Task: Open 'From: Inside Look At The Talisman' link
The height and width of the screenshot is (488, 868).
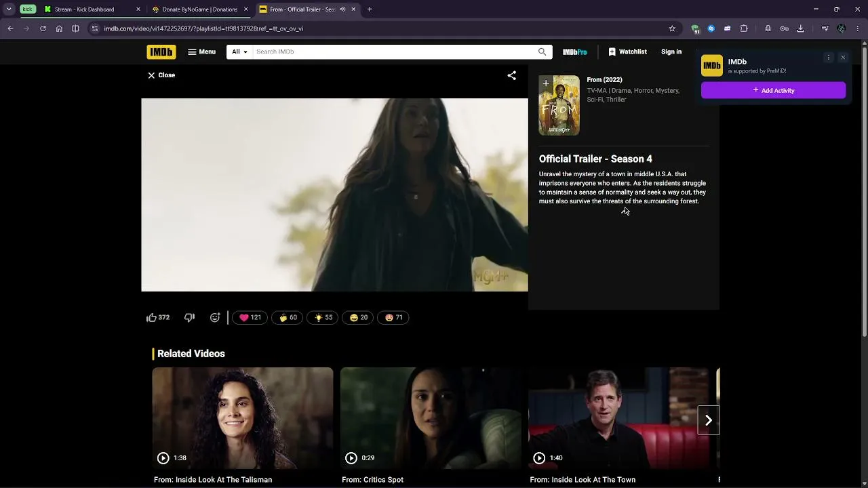Action: 213,480
